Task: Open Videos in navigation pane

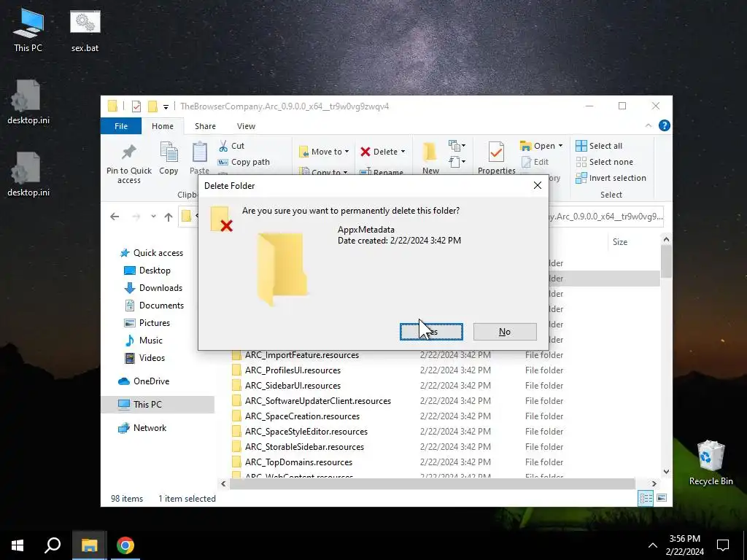Action: coord(144,358)
